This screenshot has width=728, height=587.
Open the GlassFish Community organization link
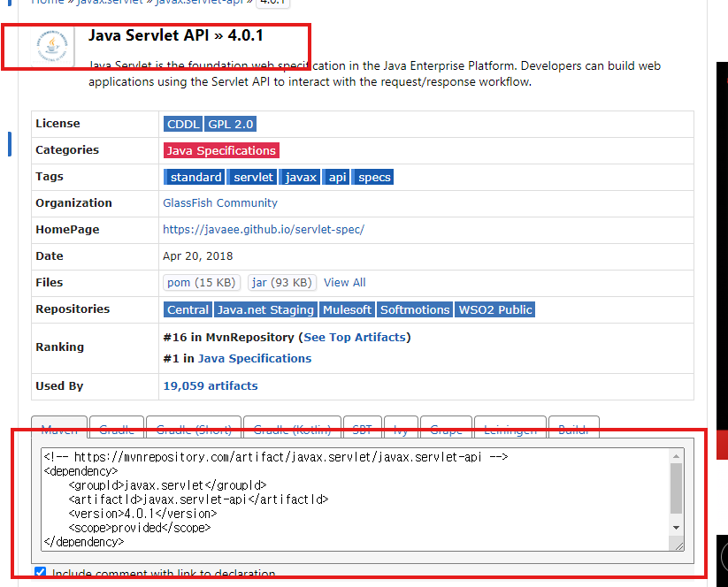tap(220, 202)
